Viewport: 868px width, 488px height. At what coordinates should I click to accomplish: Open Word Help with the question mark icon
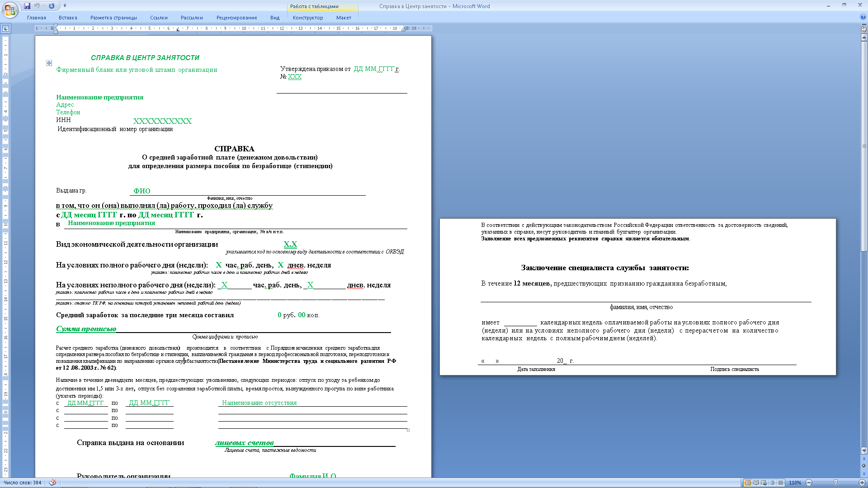863,17
